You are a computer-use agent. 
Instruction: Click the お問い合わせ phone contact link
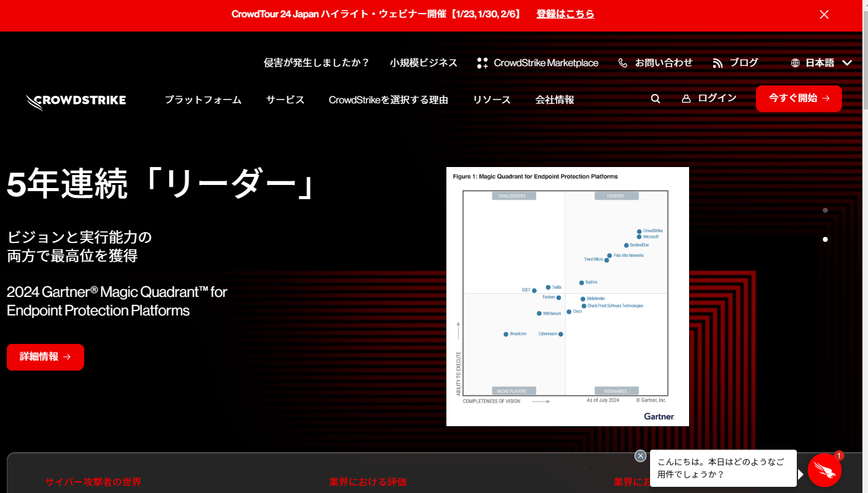(655, 62)
